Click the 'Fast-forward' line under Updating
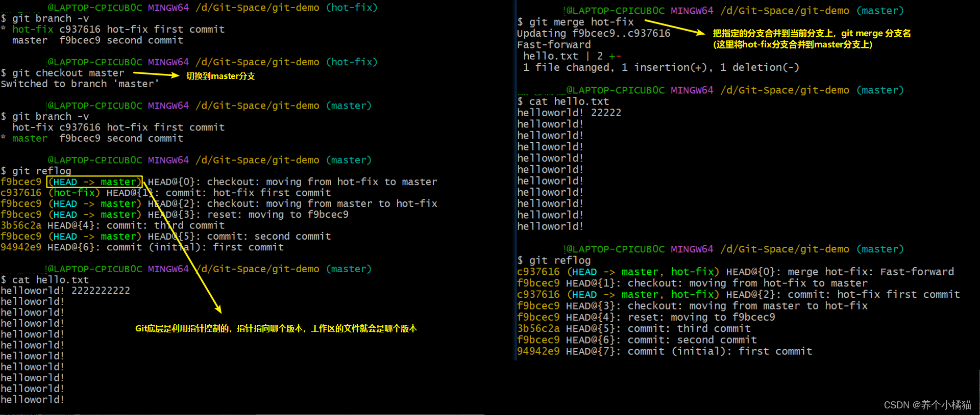 (x=554, y=44)
